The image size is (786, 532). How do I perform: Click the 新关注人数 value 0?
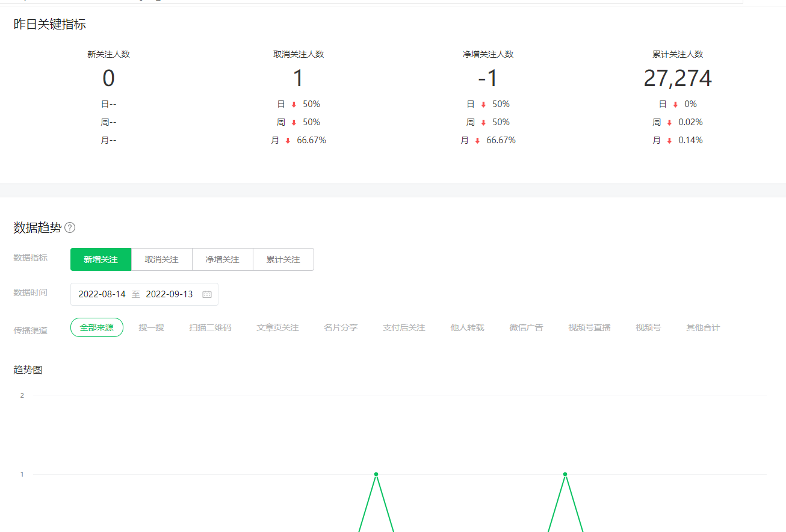point(108,79)
